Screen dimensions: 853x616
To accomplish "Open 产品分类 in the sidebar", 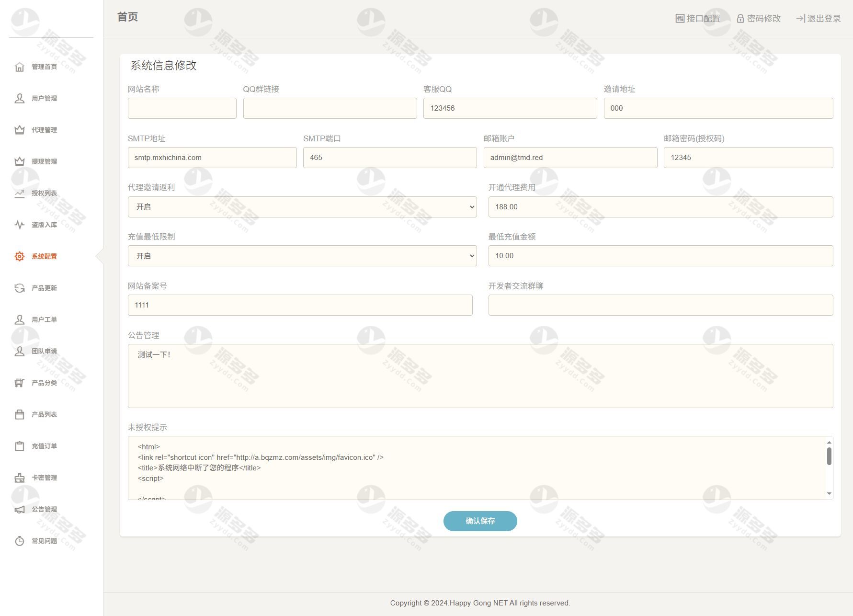I will (44, 383).
